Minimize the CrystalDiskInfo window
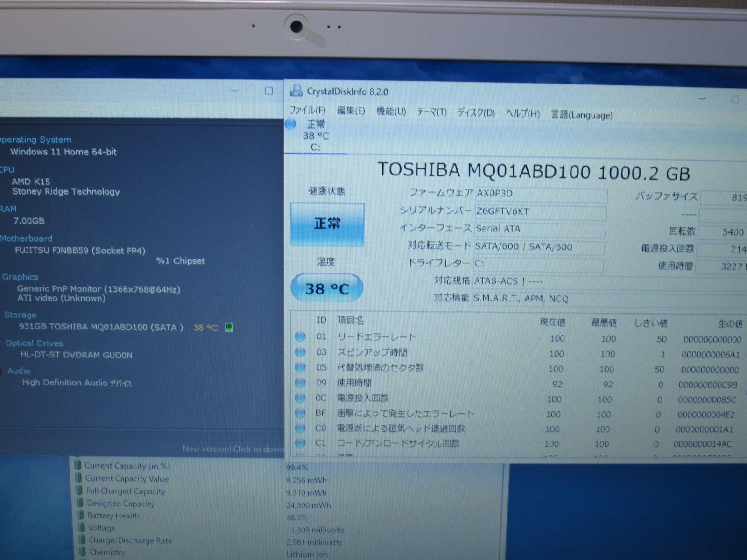Viewport: 747px width, 560px height. click(702, 99)
